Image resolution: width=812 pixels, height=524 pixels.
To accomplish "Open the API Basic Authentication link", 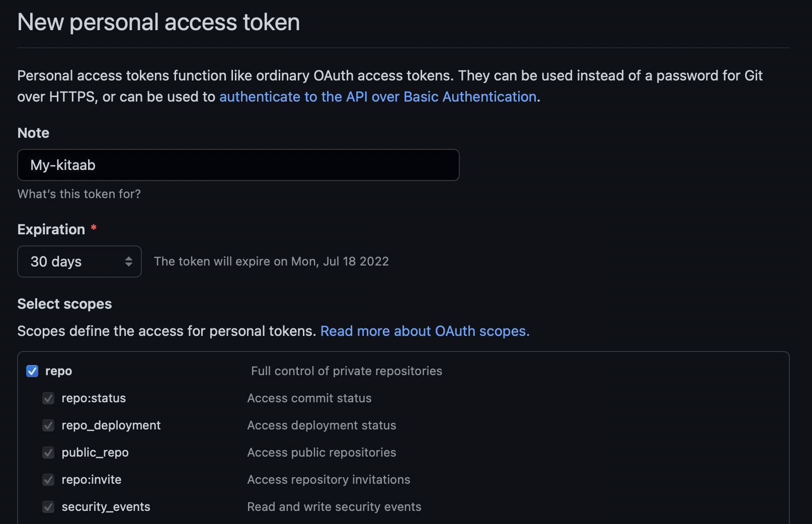I will pyautogui.click(x=378, y=97).
